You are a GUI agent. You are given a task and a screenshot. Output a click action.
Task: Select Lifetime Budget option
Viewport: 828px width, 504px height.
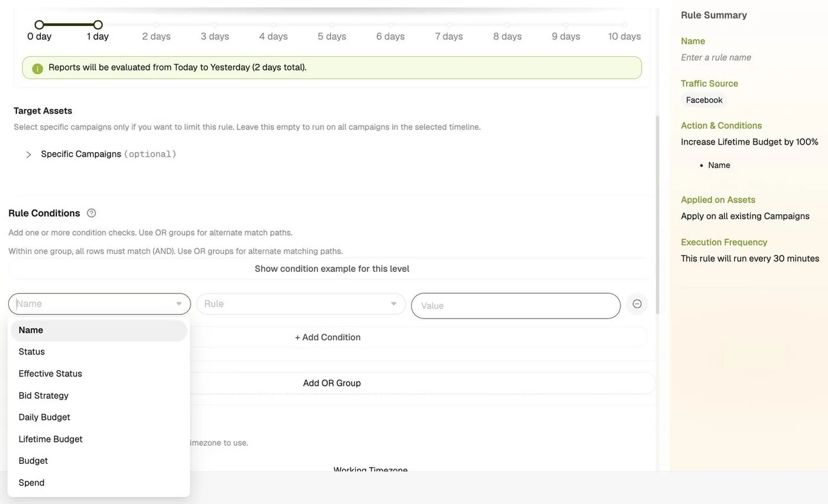point(99,440)
